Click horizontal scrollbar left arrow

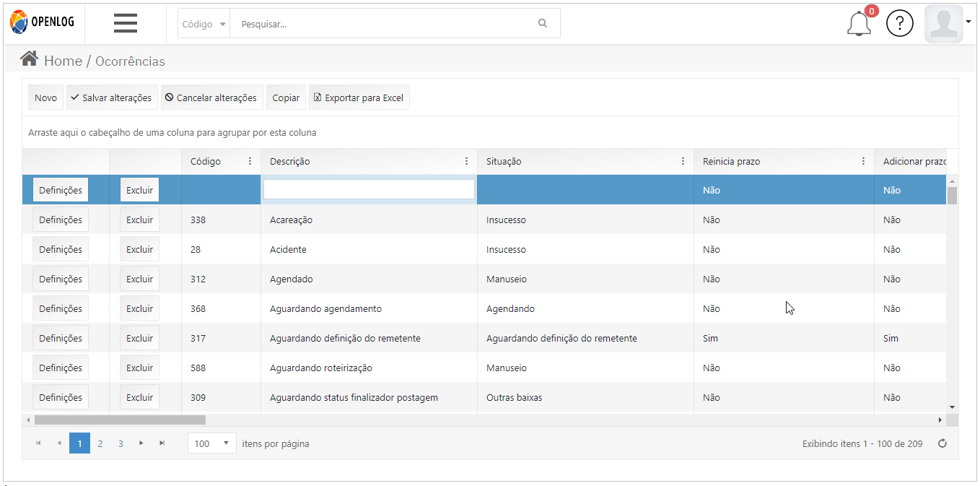pyautogui.click(x=28, y=420)
